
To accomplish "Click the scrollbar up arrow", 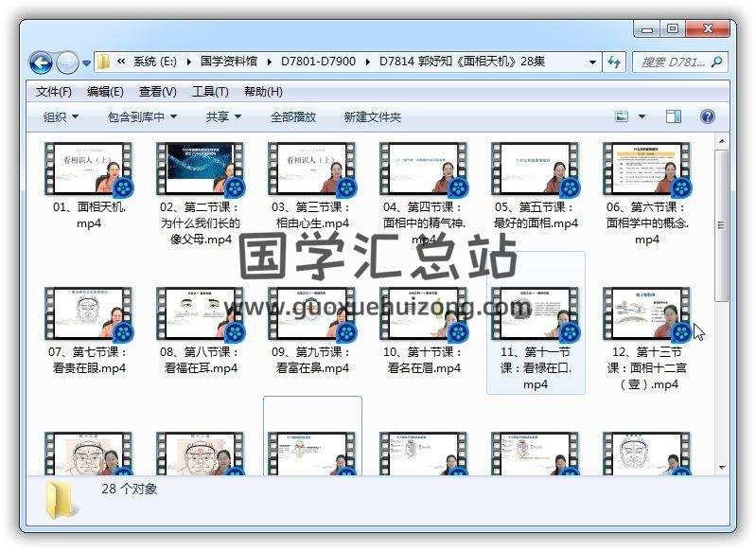I will pos(722,141).
